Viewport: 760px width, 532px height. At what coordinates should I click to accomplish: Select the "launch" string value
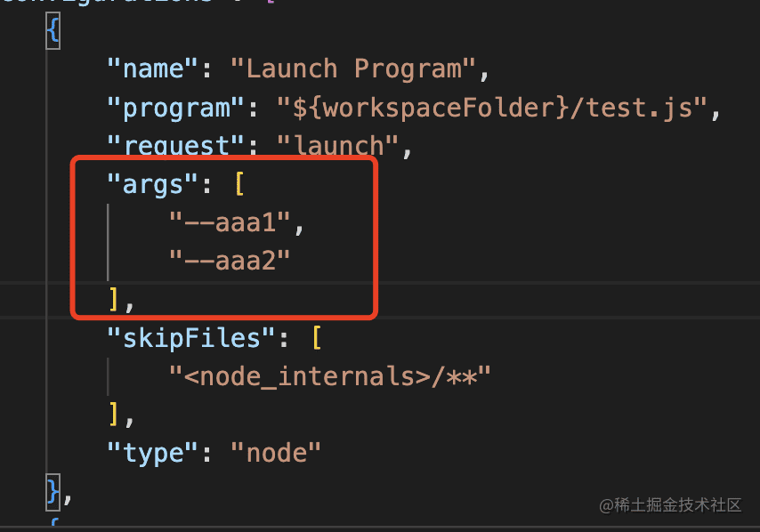(340, 146)
